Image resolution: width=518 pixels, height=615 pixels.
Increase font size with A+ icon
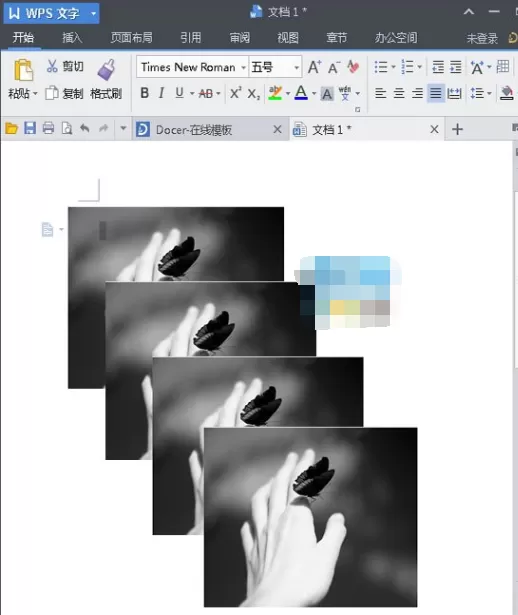click(314, 67)
